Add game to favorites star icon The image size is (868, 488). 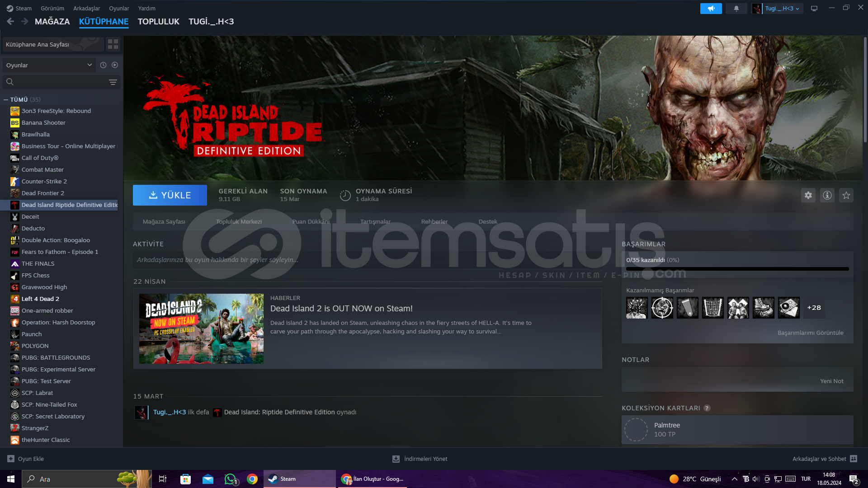(846, 195)
